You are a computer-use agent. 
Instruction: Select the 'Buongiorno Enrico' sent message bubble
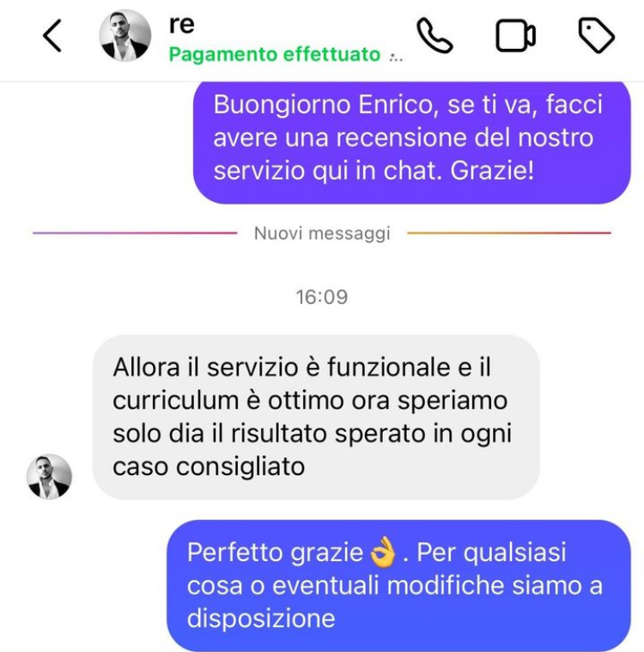tap(411, 142)
